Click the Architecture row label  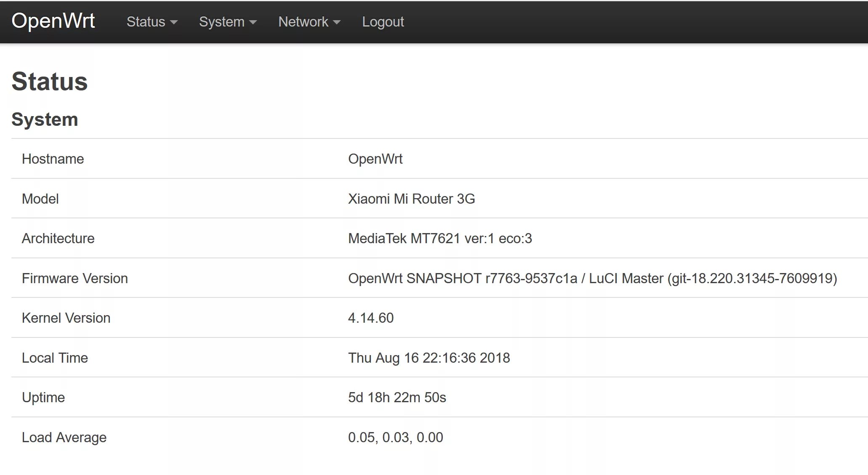click(58, 239)
